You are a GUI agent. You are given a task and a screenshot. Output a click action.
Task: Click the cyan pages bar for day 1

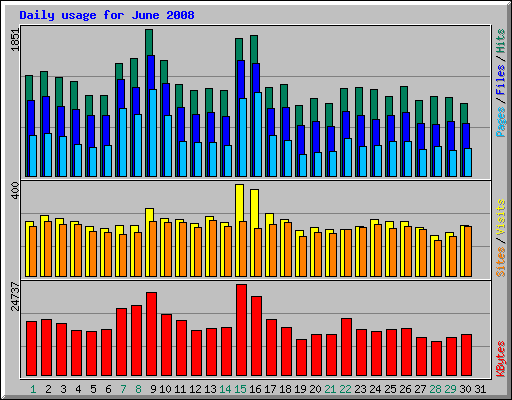click(33, 156)
